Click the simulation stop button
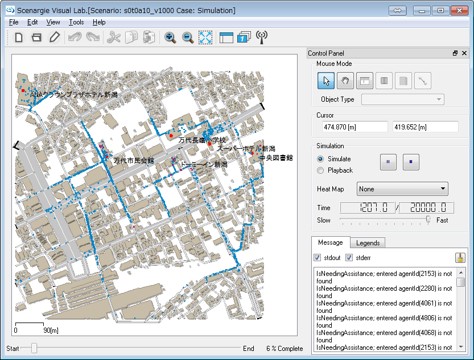This screenshot has height=360, width=474. 411,162
